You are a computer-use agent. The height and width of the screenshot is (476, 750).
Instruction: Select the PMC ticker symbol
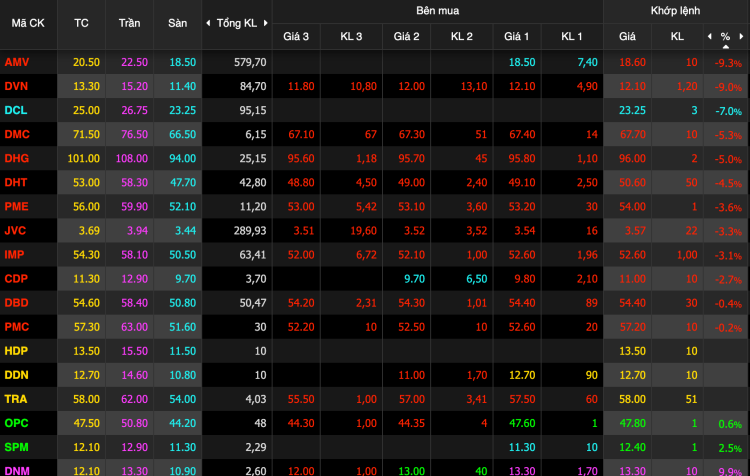click(x=17, y=327)
